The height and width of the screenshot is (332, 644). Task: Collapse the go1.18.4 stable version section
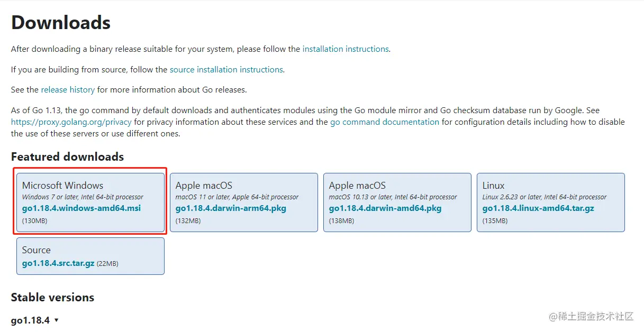35,320
